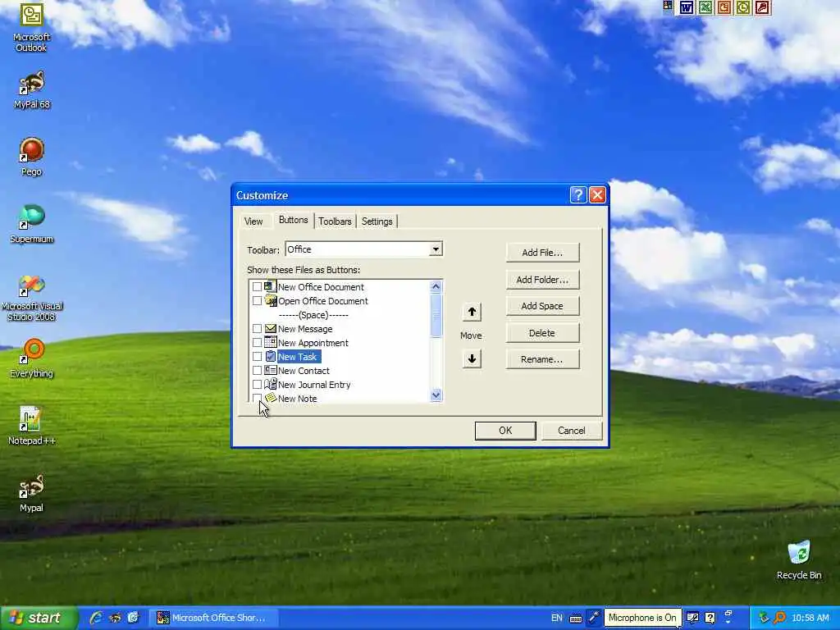
Task: Tick the New Contact checkbox
Action: [257, 371]
